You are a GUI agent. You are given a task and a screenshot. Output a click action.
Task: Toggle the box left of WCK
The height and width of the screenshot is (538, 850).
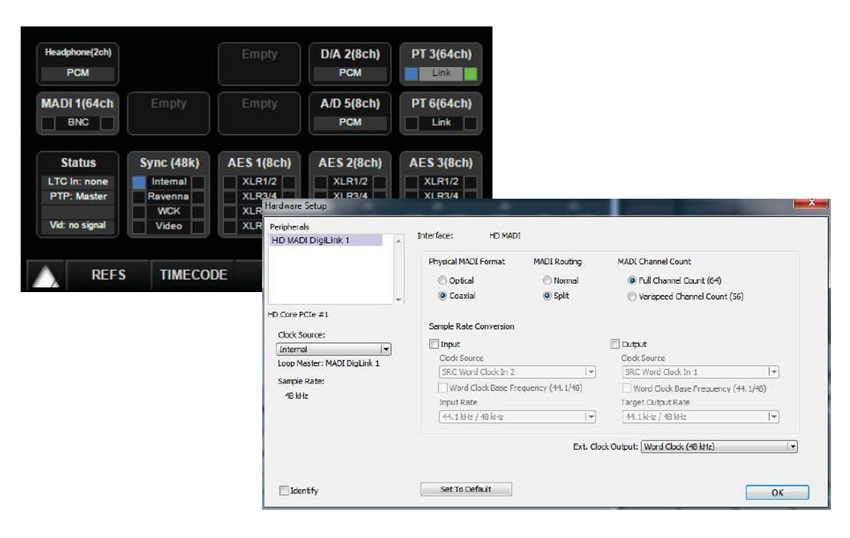point(139,212)
